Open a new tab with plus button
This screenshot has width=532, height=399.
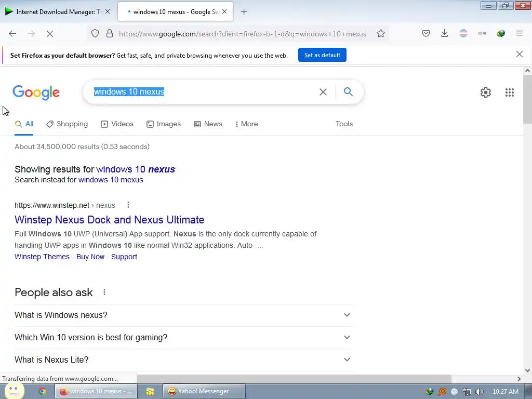click(x=244, y=12)
